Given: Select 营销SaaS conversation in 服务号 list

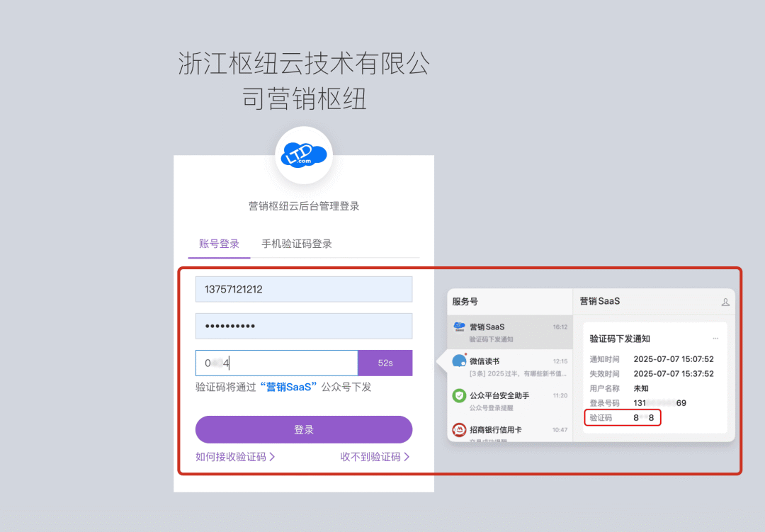Looking at the screenshot, I should tap(510, 332).
